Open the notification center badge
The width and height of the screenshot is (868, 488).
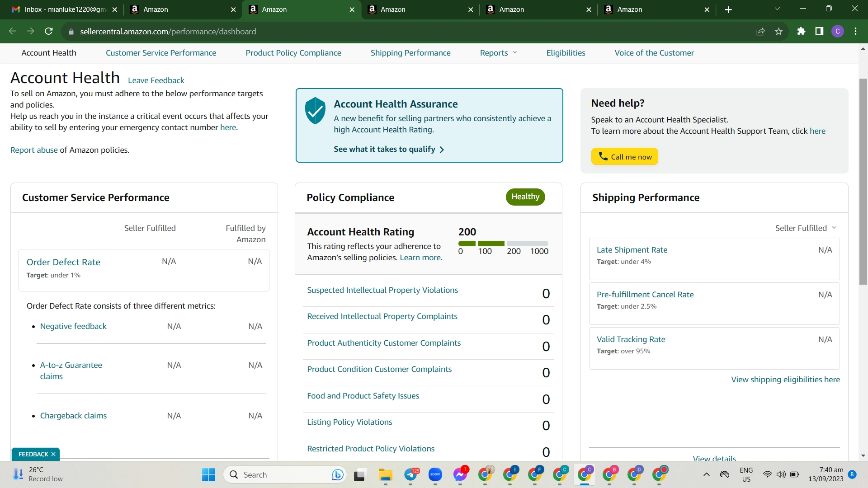852,474
